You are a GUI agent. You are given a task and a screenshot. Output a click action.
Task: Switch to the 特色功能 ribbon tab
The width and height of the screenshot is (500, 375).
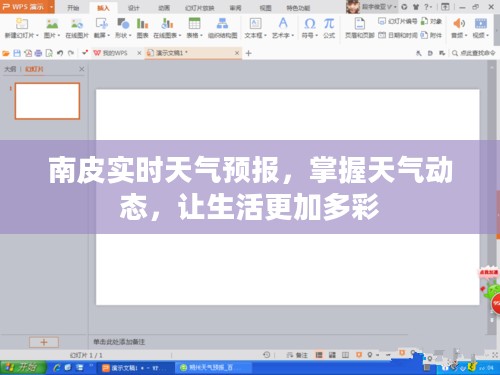coord(298,8)
